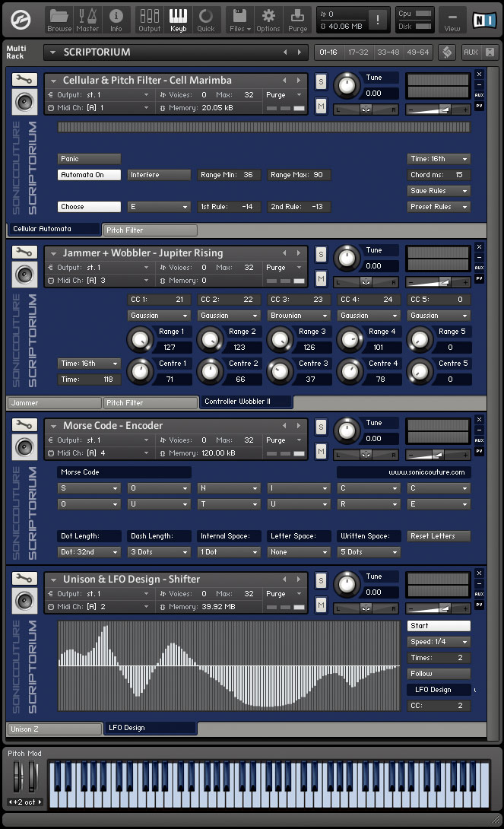Toggle the Keyb on-screen keyboard
504x829 pixels.
point(179,20)
